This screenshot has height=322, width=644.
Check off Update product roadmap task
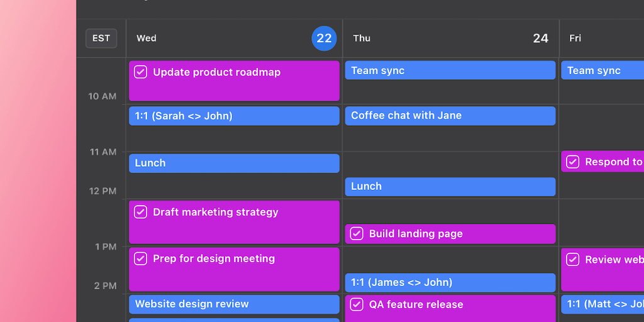(x=141, y=72)
